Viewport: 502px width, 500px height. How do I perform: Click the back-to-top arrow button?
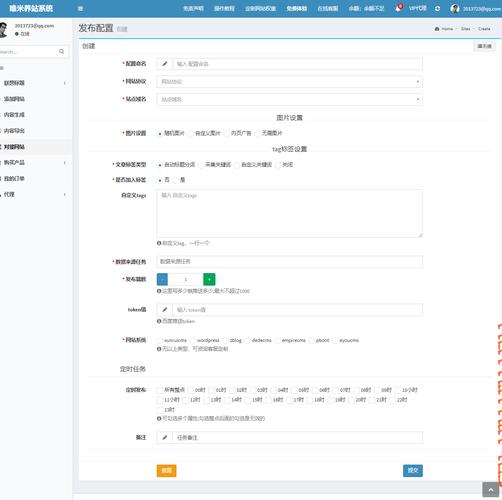coord(490,490)
